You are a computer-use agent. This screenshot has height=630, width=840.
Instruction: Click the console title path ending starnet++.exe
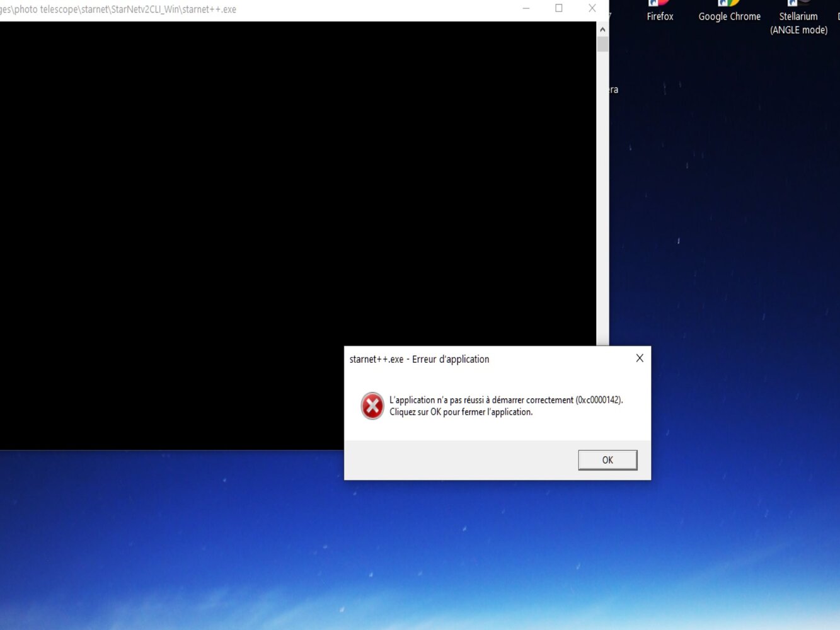pyautogui.click(x=118, y=9)
